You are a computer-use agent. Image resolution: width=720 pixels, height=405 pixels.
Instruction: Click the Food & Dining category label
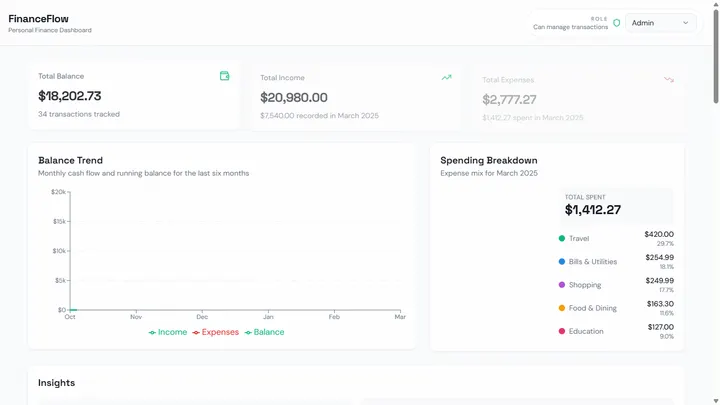pyautogui.click(x=593, y=308)
